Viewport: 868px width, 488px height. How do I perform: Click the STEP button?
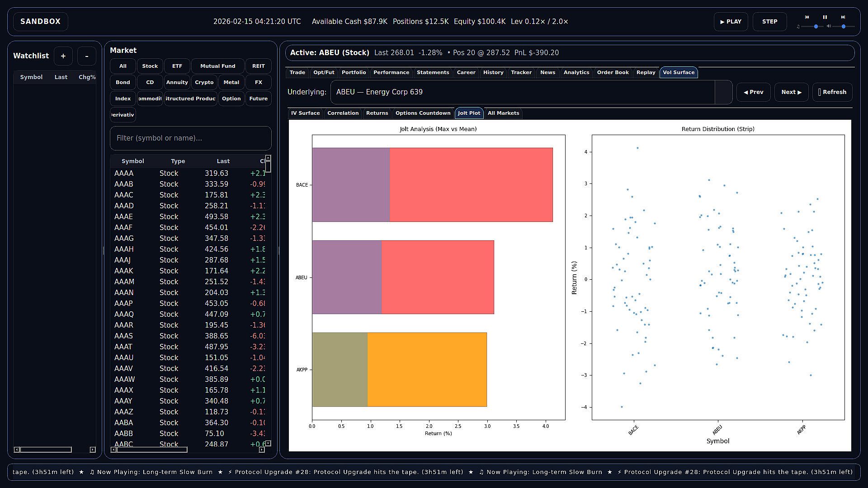(769, 22)
